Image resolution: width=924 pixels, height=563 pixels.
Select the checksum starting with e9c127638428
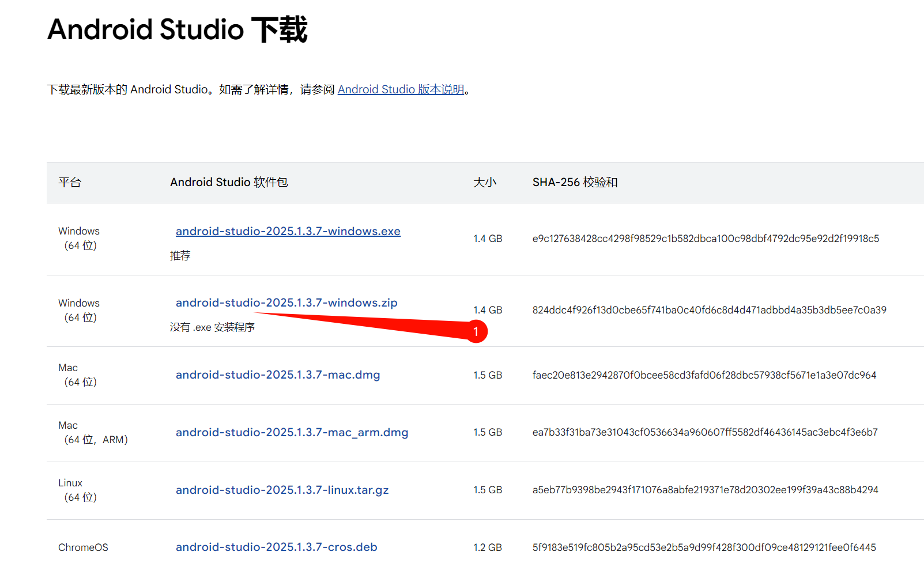pos(706,239)
